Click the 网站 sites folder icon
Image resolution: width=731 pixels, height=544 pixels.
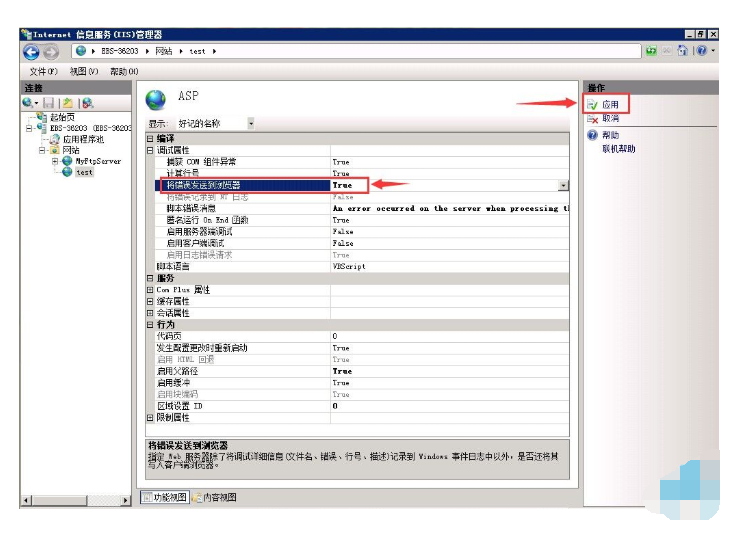(x=55, y=150)
